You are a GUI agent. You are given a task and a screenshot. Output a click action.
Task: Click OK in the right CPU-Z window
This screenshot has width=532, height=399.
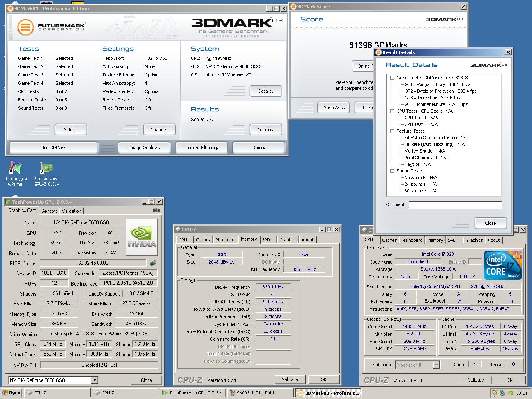pyautogui.click(x=510, y=380)
